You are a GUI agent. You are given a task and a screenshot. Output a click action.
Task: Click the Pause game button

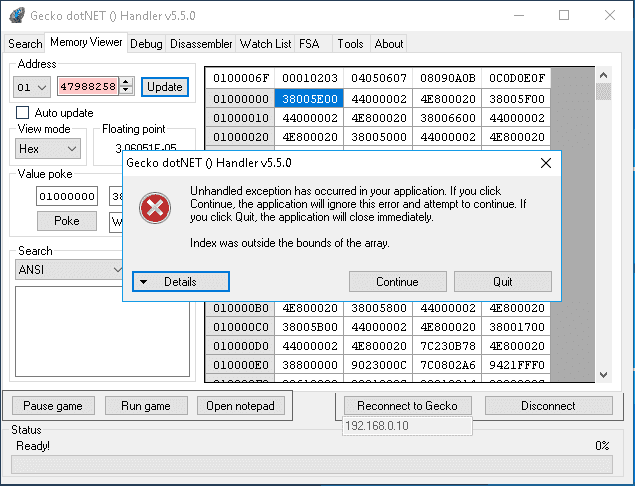click(x=53, y=405)
